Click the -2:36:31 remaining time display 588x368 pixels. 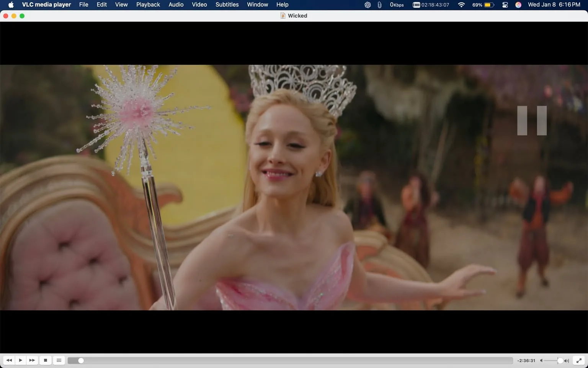526,360
